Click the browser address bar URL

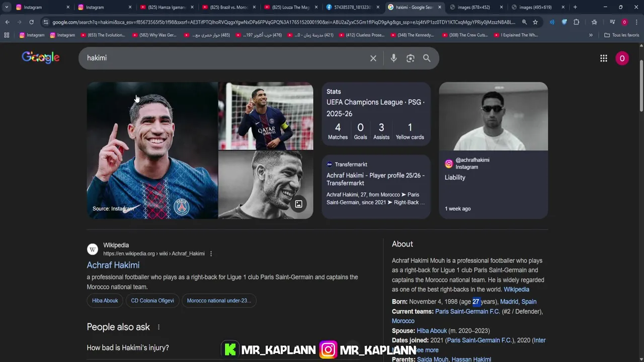(x=283, y=22)
